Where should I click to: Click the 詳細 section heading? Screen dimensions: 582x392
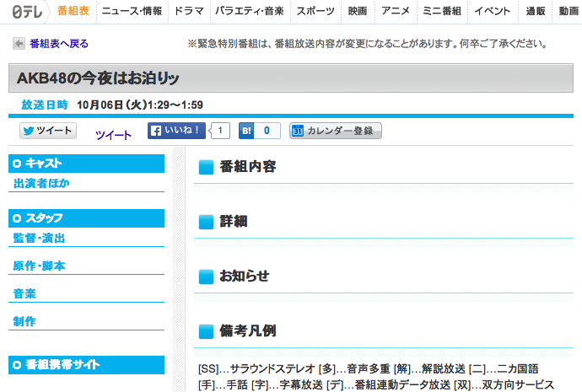click(x=234, y=222)
